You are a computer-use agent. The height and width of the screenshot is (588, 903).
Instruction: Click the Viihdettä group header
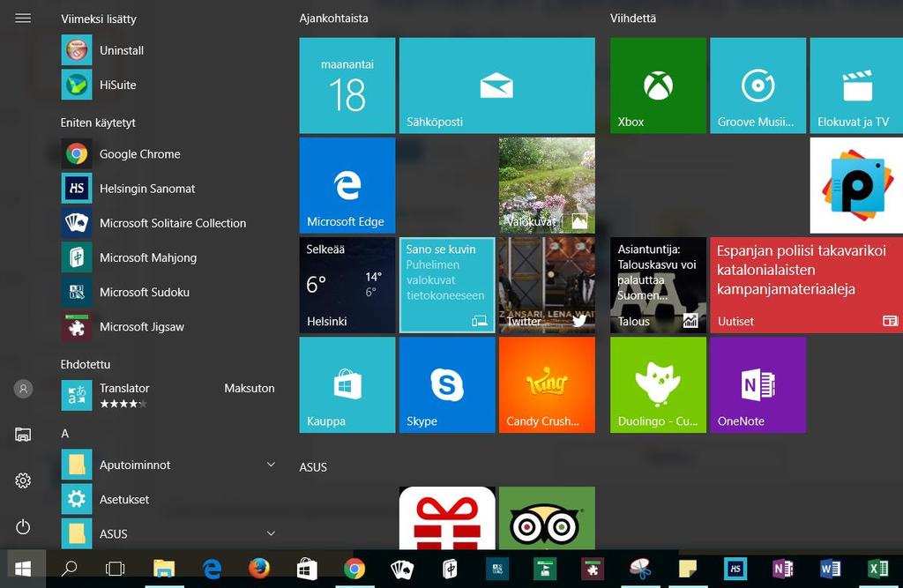click(633, 19)
